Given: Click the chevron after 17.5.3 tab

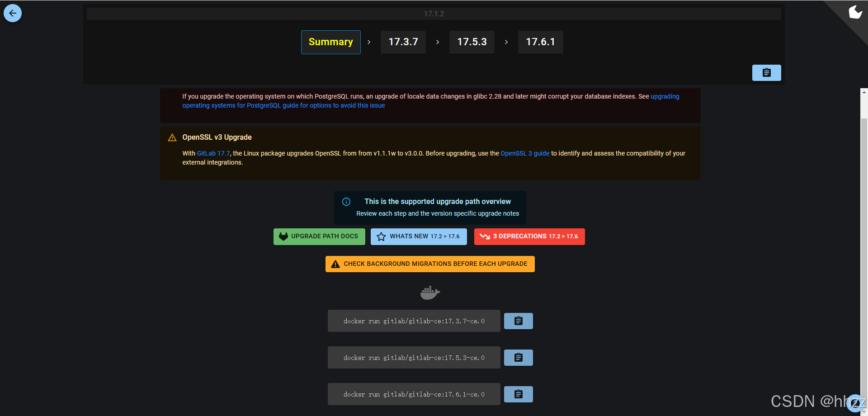Looking at the screenshot, I should point(506,42).
